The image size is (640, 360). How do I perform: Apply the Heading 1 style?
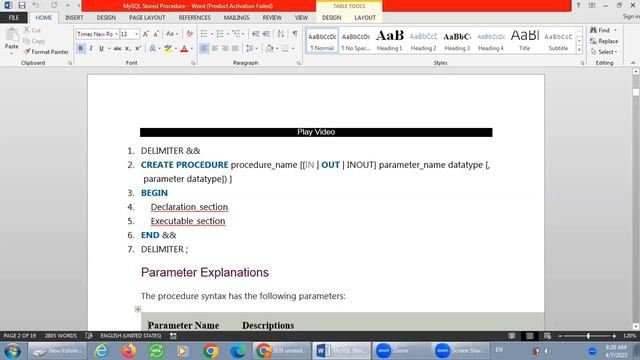[389, 41]
